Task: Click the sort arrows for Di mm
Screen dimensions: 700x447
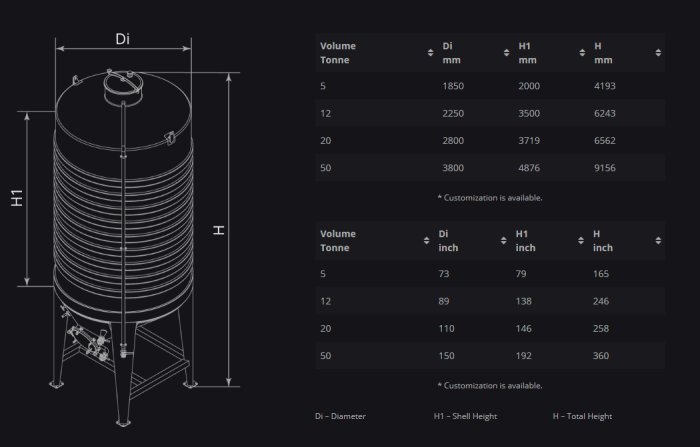Action: pyautogui.click(x=503, y=52)
